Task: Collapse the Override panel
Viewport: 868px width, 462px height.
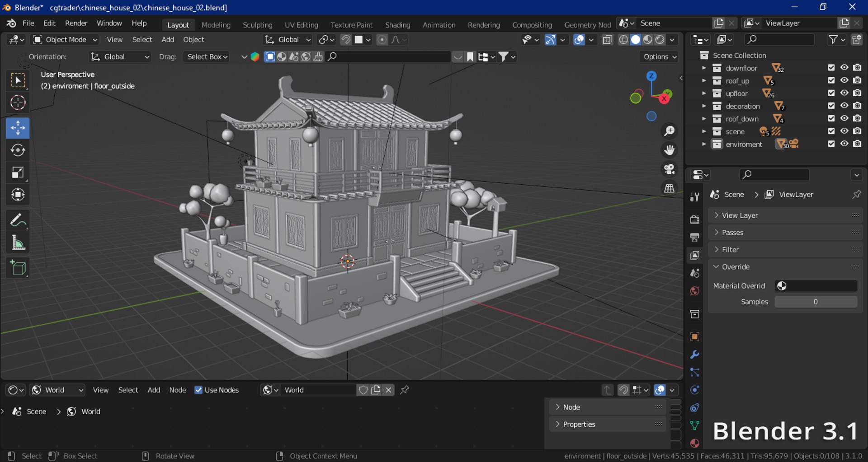Action: [x=786, y=267]
